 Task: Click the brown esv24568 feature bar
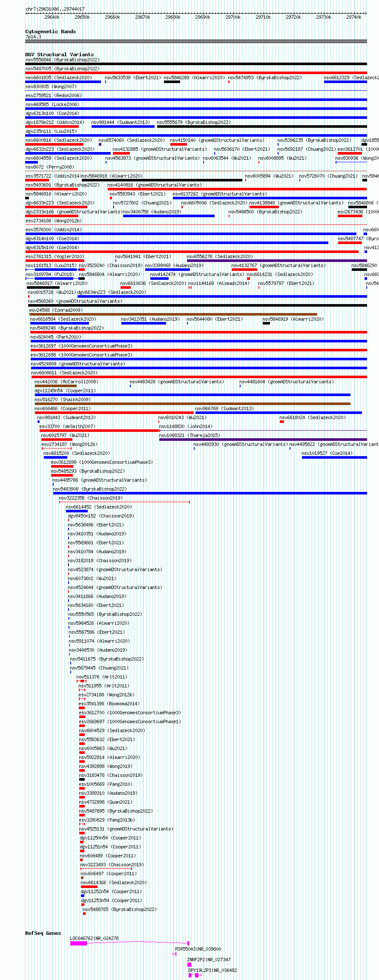[x=173, y=314]
